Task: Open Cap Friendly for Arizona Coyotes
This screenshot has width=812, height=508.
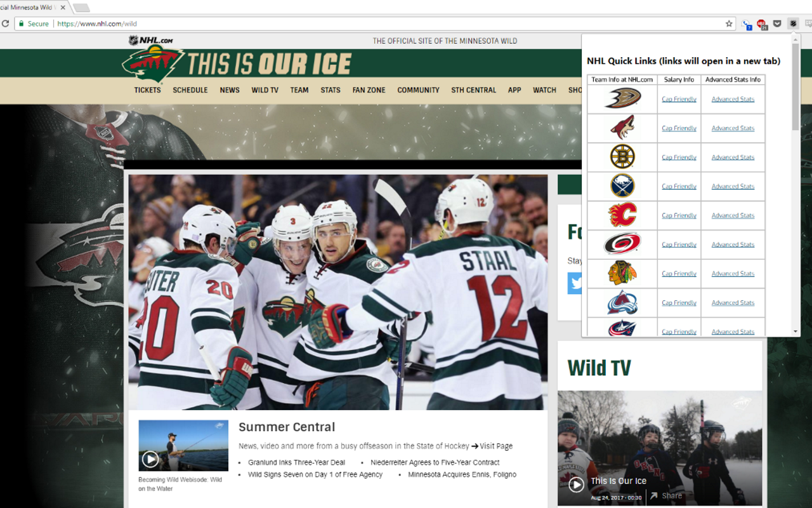Action: coord(679,128)
